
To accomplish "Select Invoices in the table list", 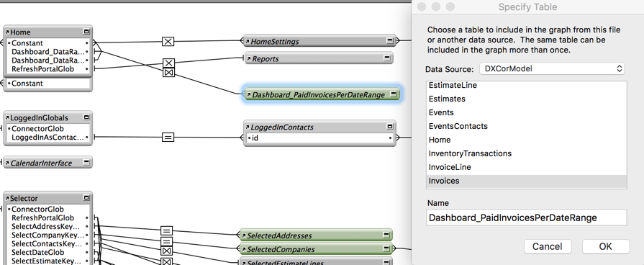I will pyautogui.click(x=527, y=181).
